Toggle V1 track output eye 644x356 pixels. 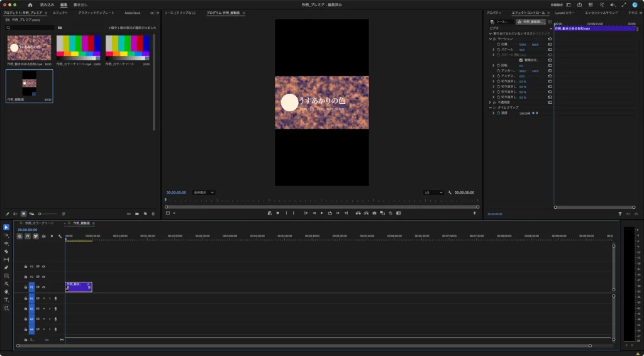click(x=43, y=287)
